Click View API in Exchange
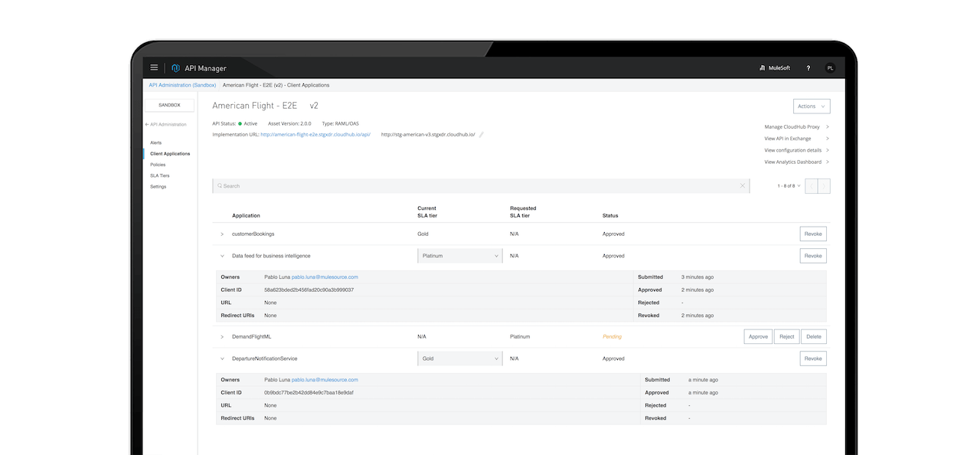The image size is (980, 455). [796, 139]
